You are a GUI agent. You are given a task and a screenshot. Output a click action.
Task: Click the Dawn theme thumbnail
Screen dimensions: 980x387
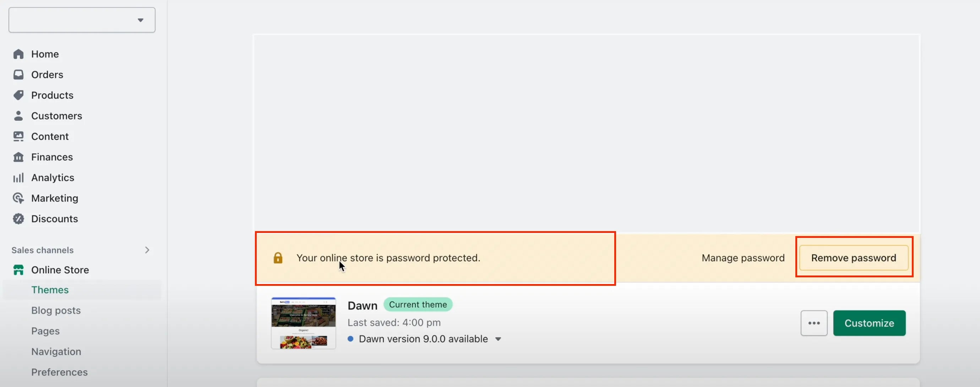click(303, 323)
